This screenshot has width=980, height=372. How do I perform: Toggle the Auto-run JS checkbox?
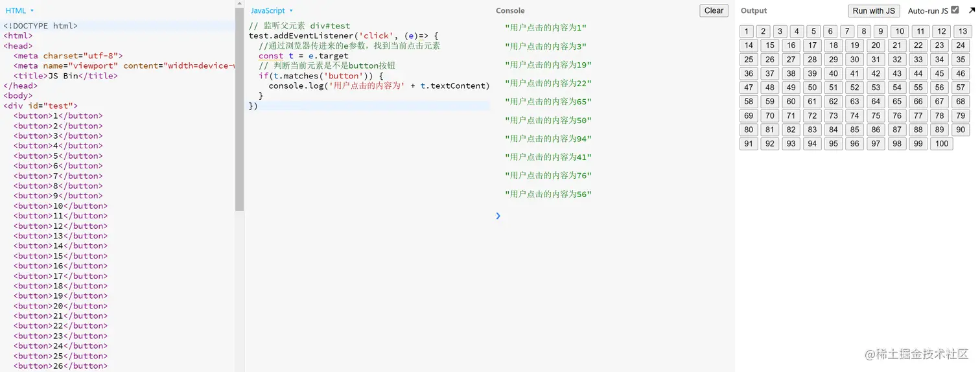(955, 10)
